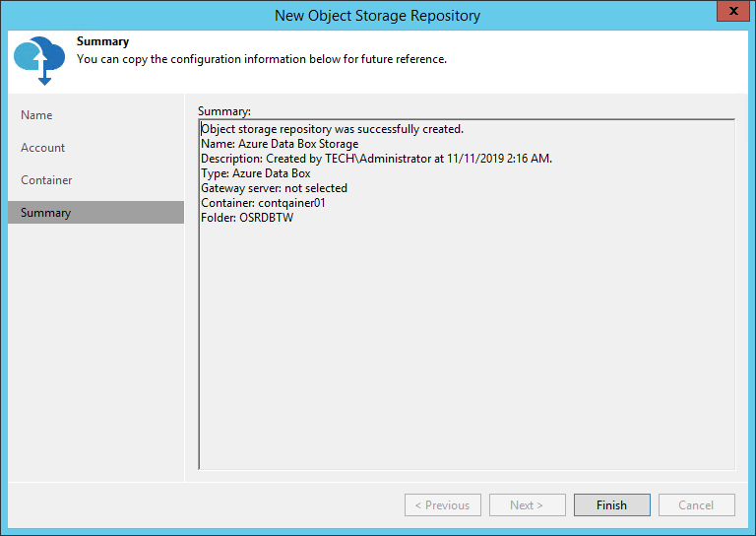Click the 'Gateway server: not selected' line
This screenshot has width=756, height=536.
coord(274,188)
